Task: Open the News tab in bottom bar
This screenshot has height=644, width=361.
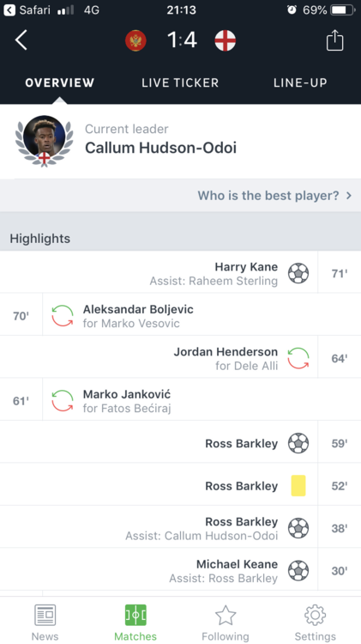Action: pyautogui.click(x=45, y=623)
